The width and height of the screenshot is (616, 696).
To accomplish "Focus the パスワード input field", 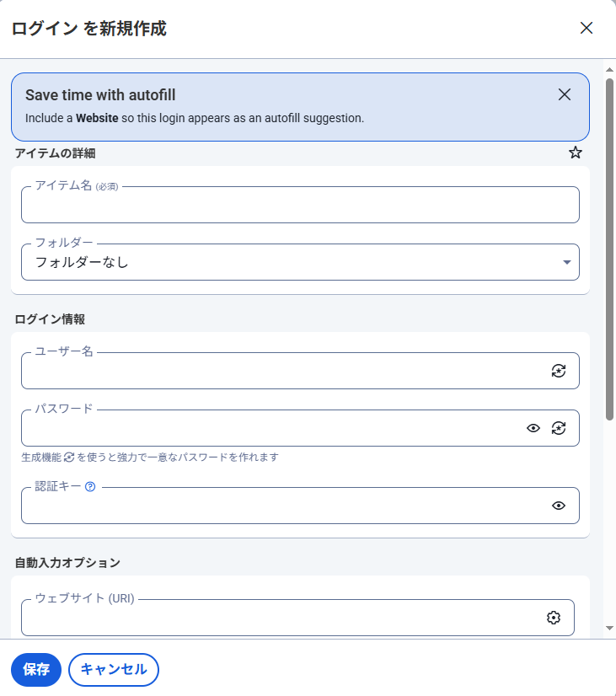I will pos(271,428).
